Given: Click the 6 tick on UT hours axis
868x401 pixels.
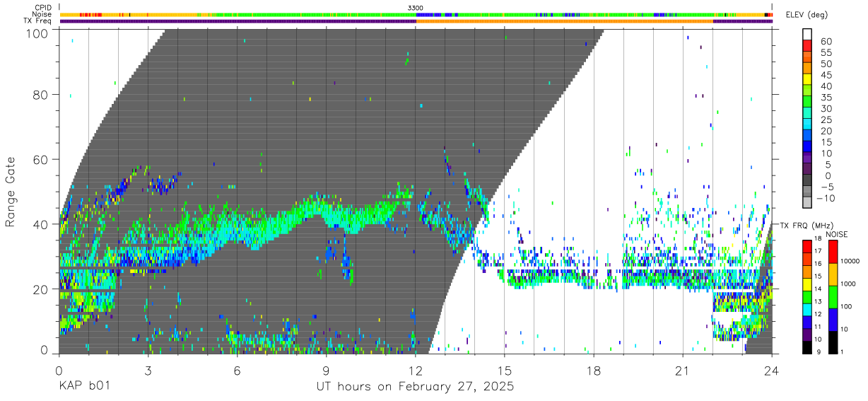Looking at the screenshot, I should click(237, 371).
